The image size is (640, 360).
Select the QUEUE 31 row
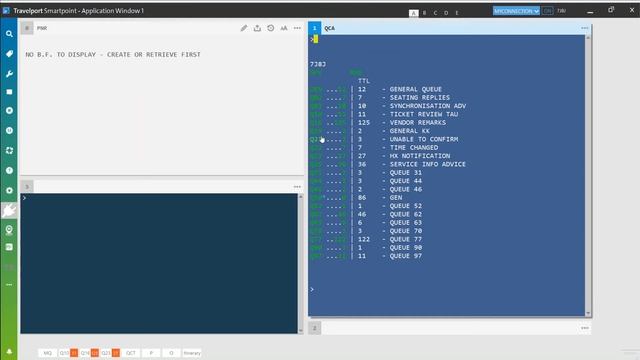(366, 173)
